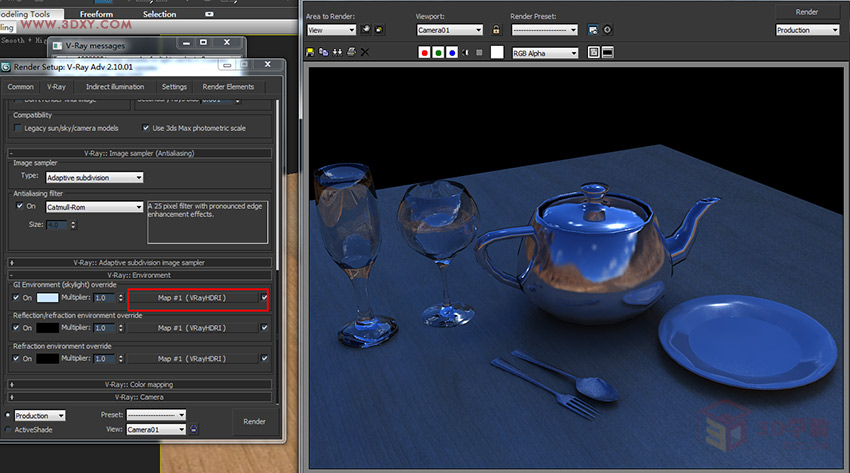The width and height of the screenshot is (850, 473).
Task: Click the Clone Rendered Frame Window icon
Action: 337,52
